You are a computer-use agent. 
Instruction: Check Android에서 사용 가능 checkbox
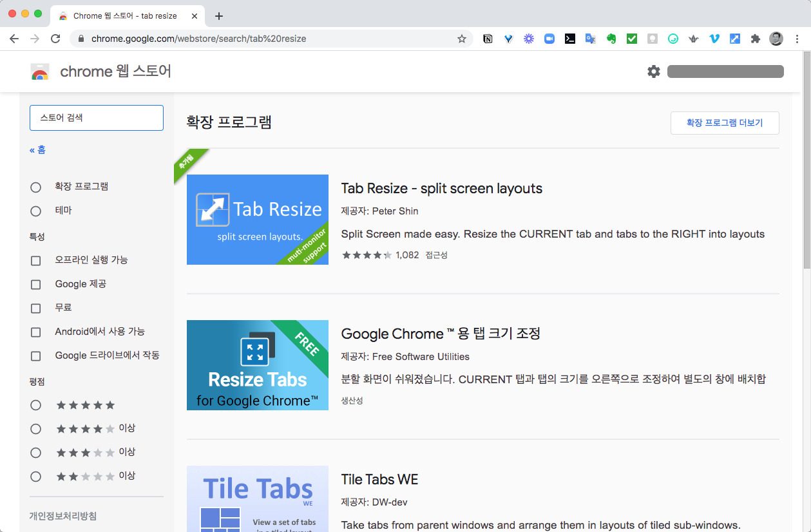35,332
